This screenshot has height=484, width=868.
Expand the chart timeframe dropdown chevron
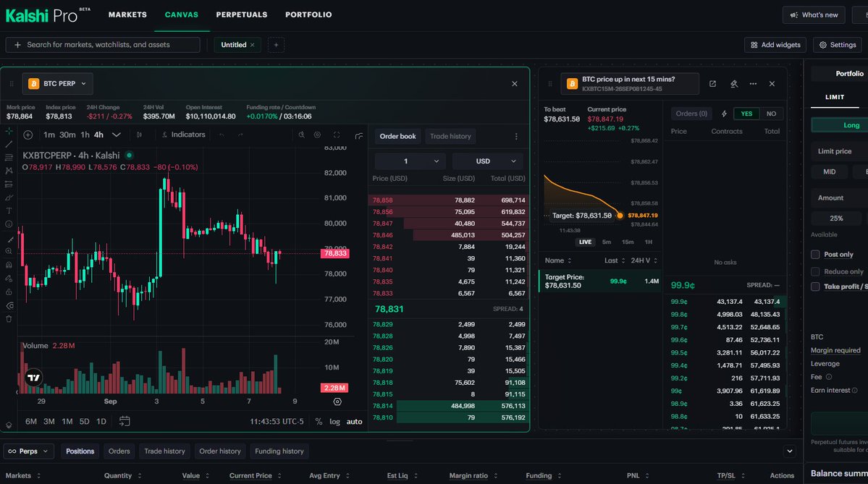[117, 135]
